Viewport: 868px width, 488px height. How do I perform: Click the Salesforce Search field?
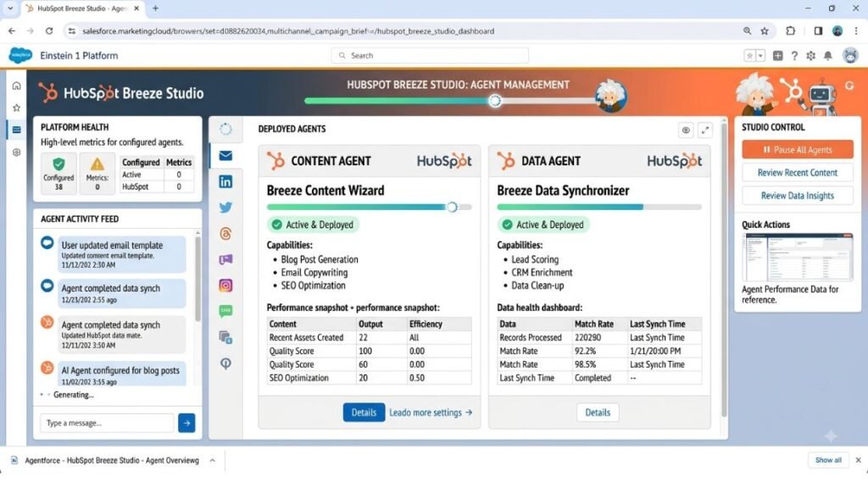(x=430, y=55)
